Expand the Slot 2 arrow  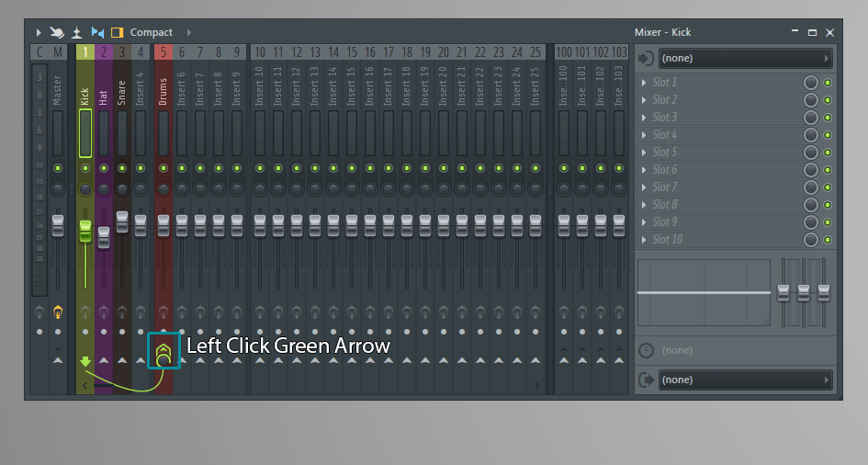click(644, 100)
